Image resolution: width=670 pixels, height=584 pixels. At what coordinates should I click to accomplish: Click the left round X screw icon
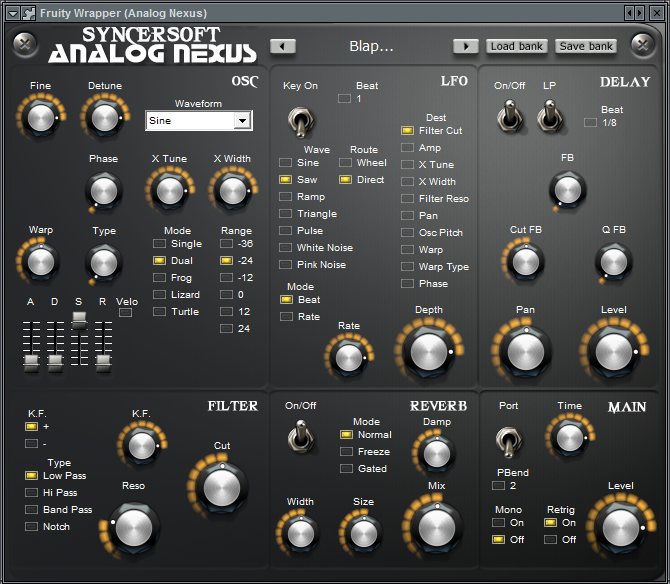click(25, 44)
